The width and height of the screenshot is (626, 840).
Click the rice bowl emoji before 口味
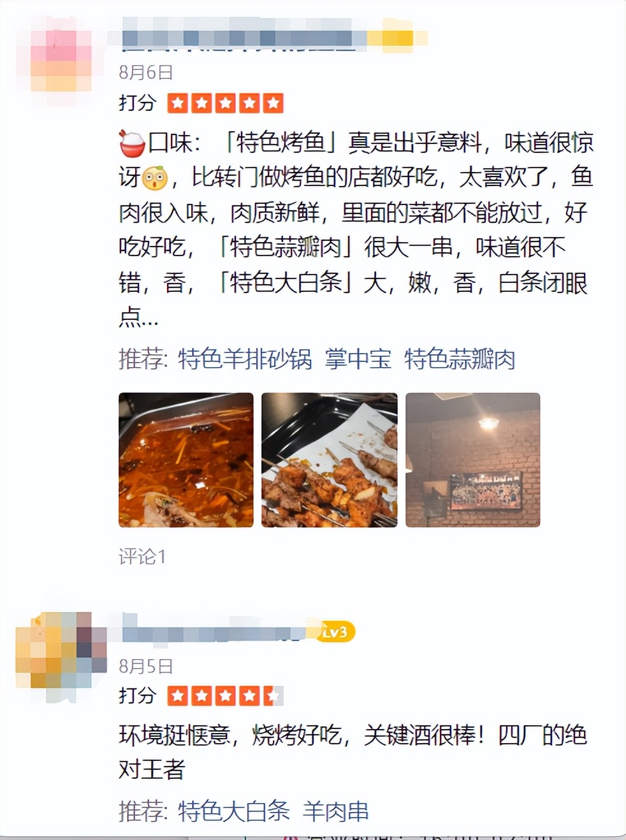133,143
